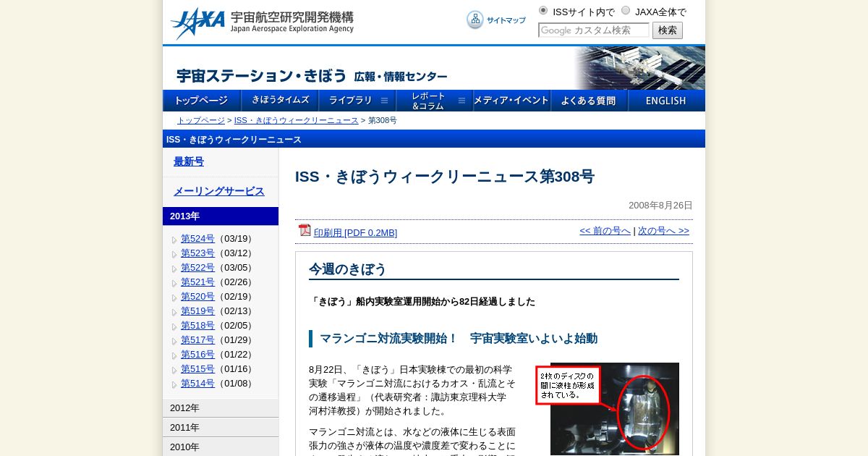Viewport: 868px width, 456px height.
Task: Open issue 第521号 link
Action: point(197,282)
